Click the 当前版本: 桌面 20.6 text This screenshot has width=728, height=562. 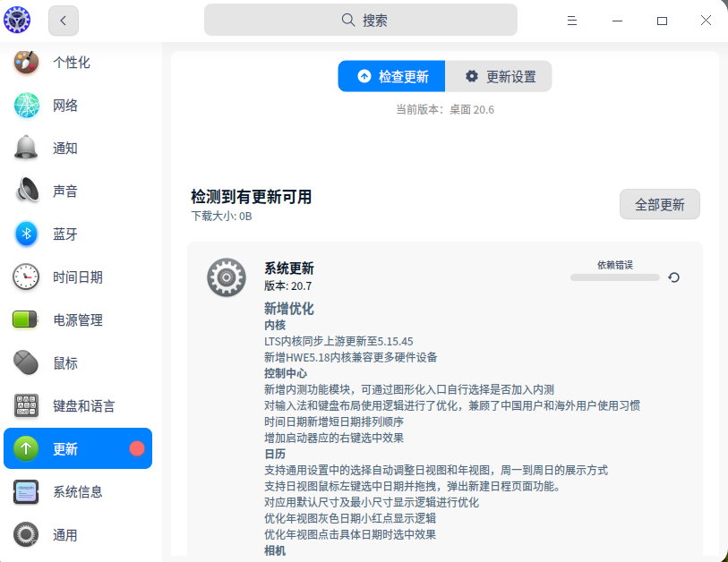click(445, 109)
